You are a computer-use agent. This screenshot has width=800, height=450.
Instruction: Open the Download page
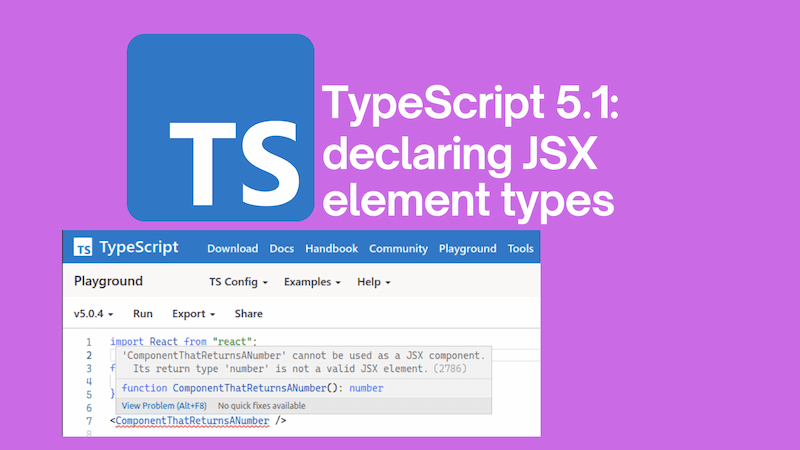click(x=233, y=248)
